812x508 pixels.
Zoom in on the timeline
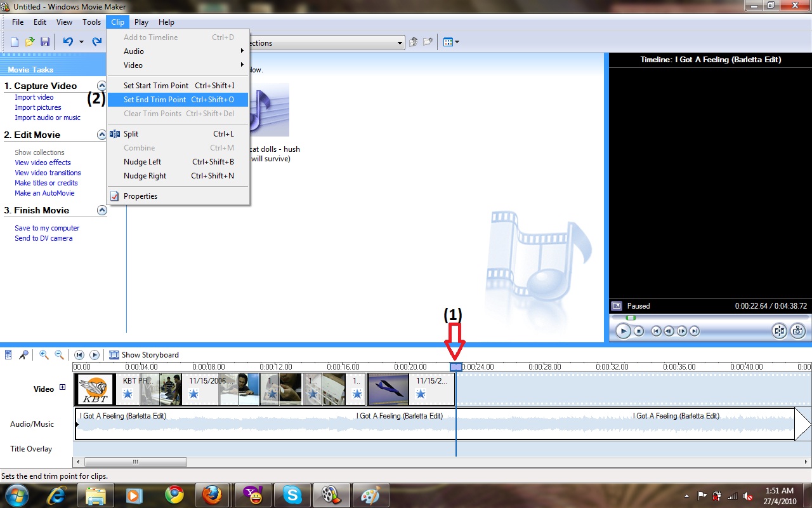[44, 355]
